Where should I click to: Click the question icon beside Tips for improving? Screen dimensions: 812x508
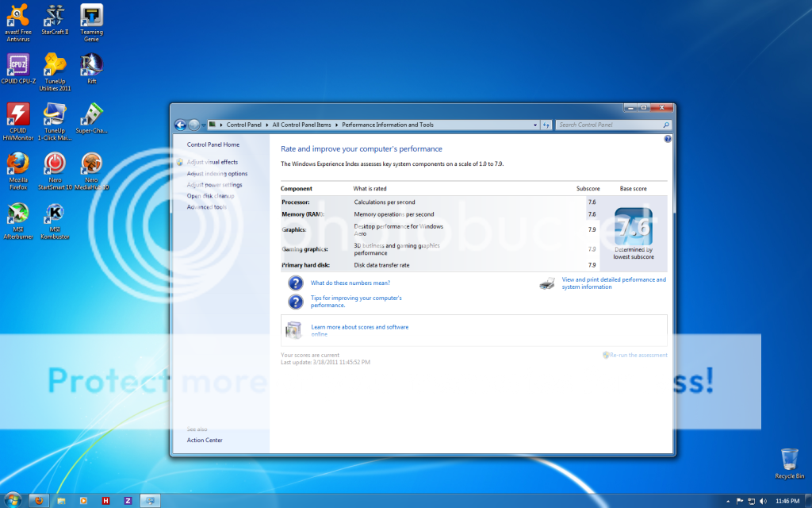pos(296,302)
